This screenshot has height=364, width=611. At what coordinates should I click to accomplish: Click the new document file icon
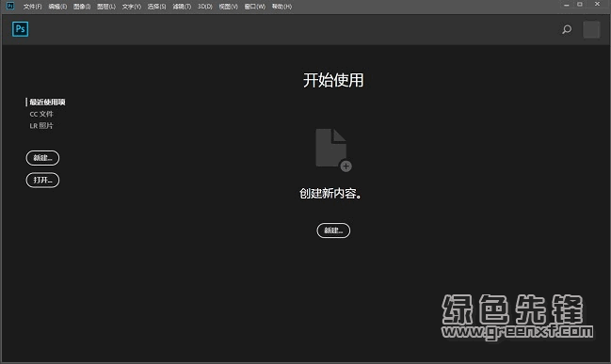click(333, 150)
